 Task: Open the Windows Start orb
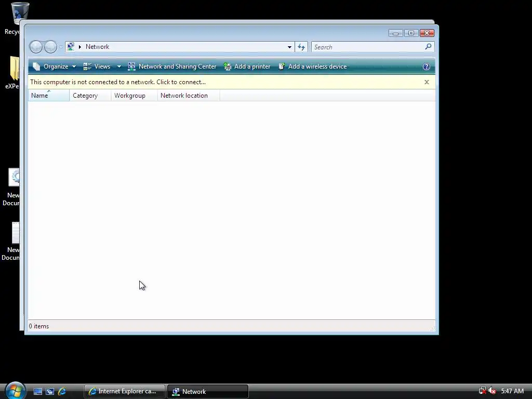15,390
